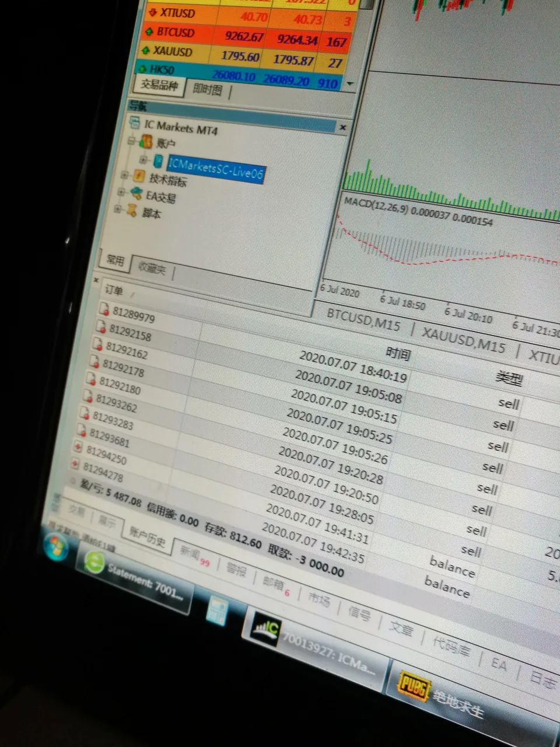Switch to the 收藏夹 navigator tab
The width and height of the screenshot is (560, 747).
[152, 268]
